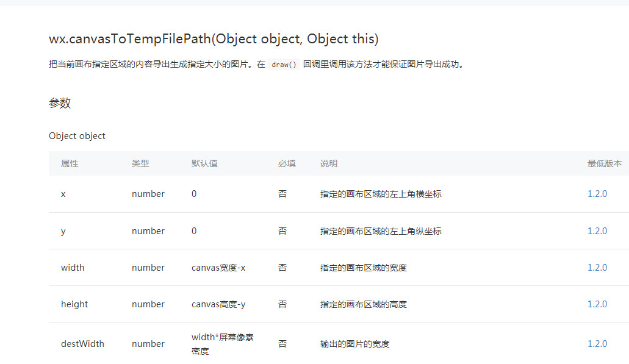
Task: Click the draw() inline code snippet
Action: click(284, 65)
